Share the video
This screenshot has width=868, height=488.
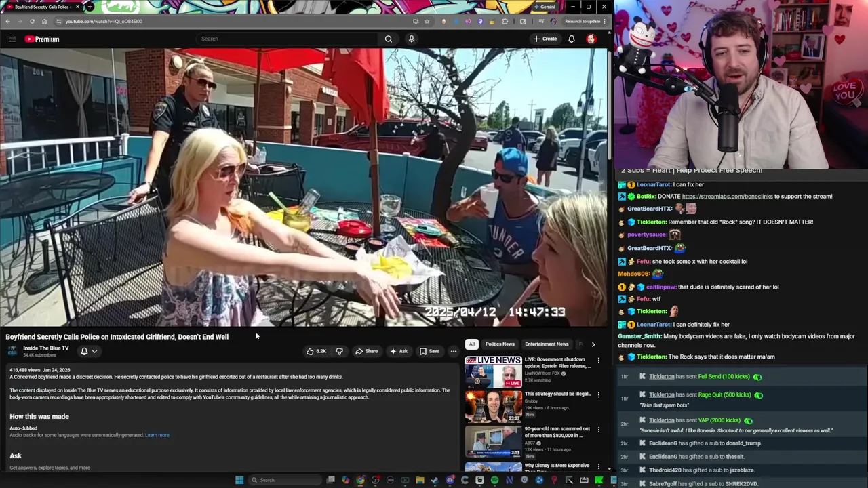click(x=366, y=351)
